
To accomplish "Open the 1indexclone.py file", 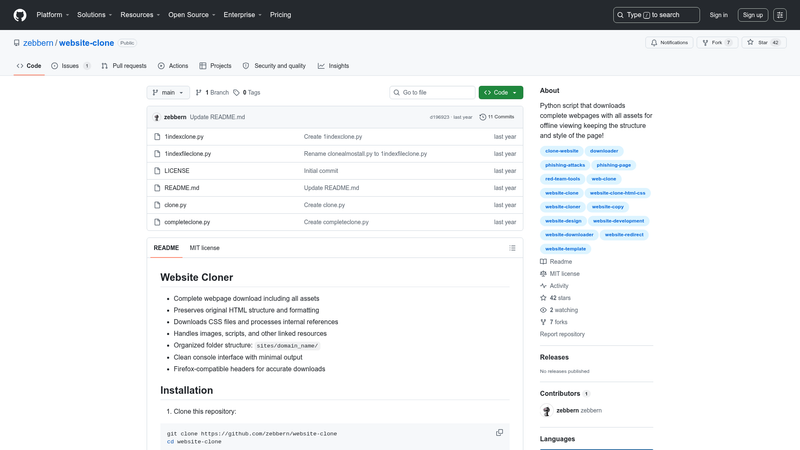I will [x=184, y=137].
